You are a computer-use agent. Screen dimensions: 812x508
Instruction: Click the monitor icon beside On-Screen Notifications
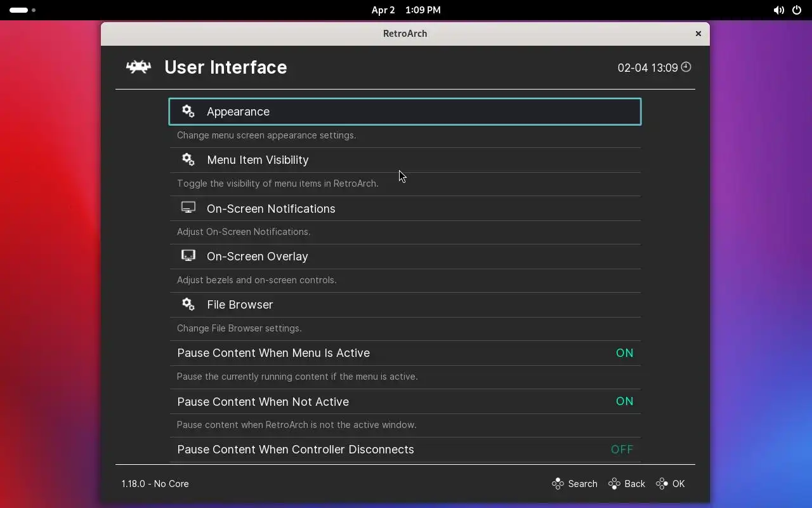188,208
